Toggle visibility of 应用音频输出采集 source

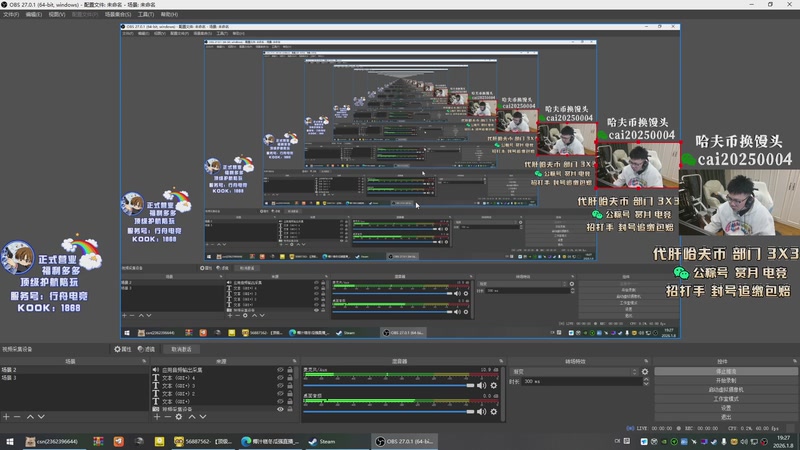280,370
